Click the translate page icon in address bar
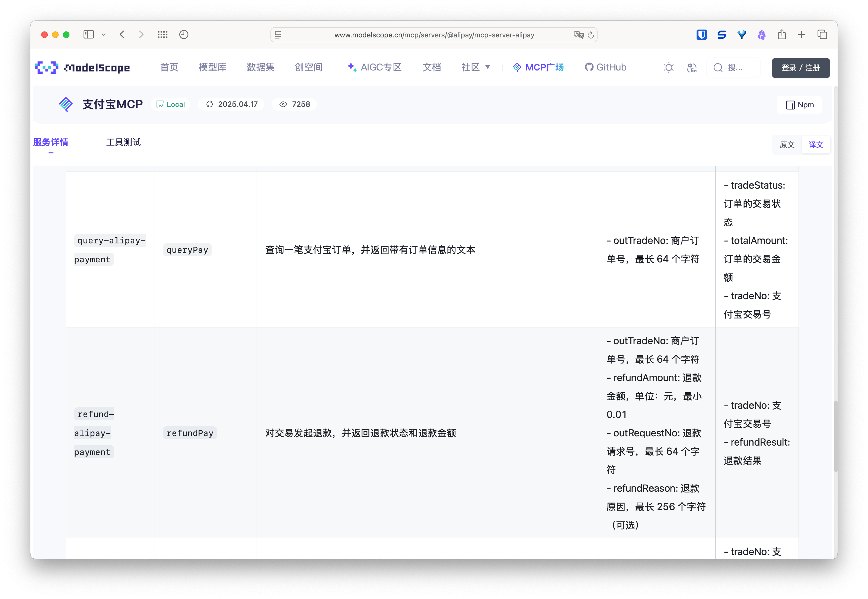Screen dimensions: 868x599 pyautogui.click(x=579, y=35)
